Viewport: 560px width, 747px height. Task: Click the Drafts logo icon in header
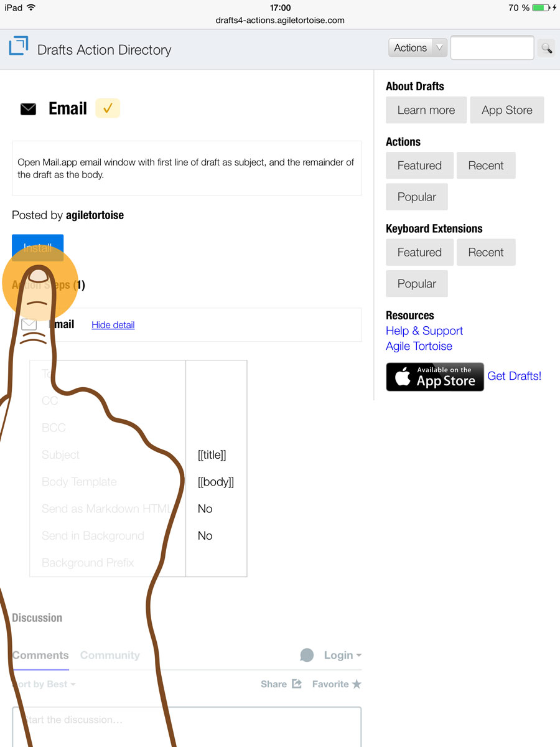19,46
